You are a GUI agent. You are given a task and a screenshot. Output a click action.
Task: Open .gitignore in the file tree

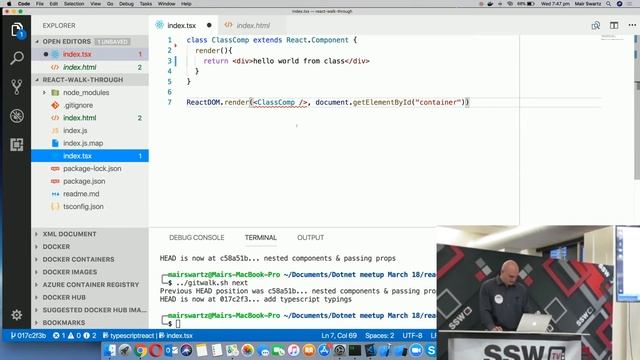click(90, 105)
